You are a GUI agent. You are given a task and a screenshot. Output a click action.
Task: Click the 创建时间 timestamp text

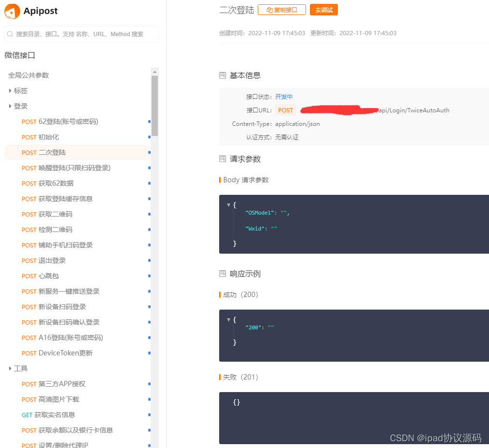[262, 33]
